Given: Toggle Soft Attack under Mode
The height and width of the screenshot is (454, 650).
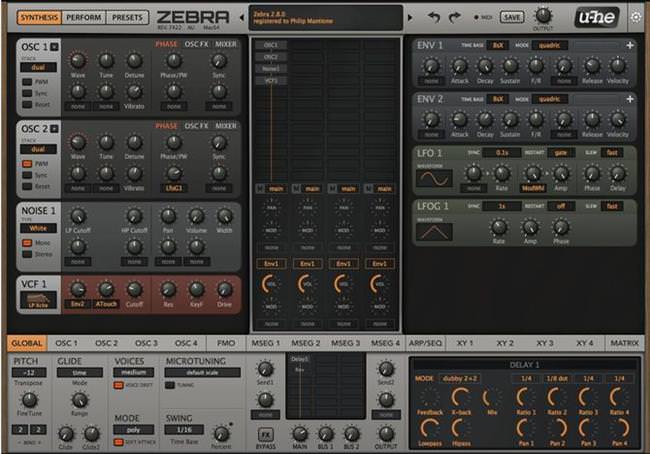Looking at the screenshot, I should pyautogui.click(x=119, y=442).
